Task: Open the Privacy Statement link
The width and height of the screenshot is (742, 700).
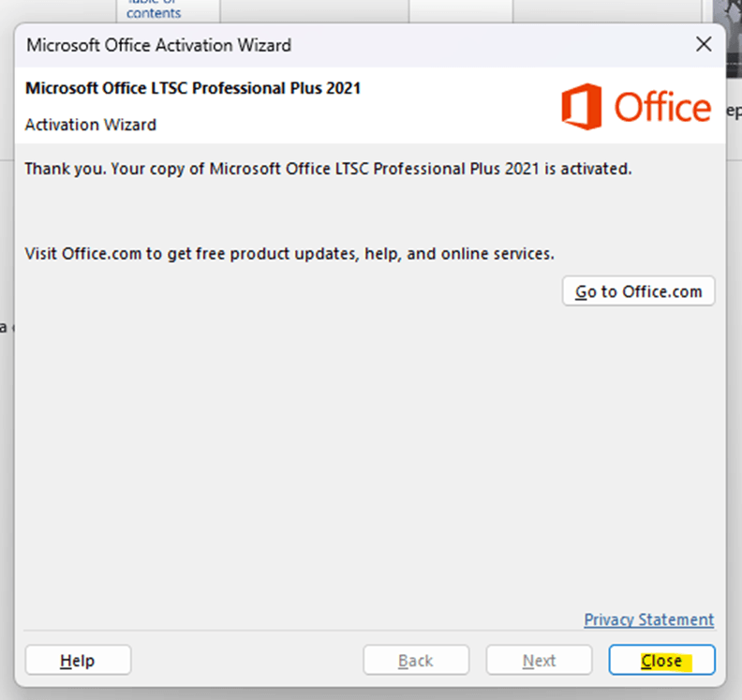Action: 648,619
